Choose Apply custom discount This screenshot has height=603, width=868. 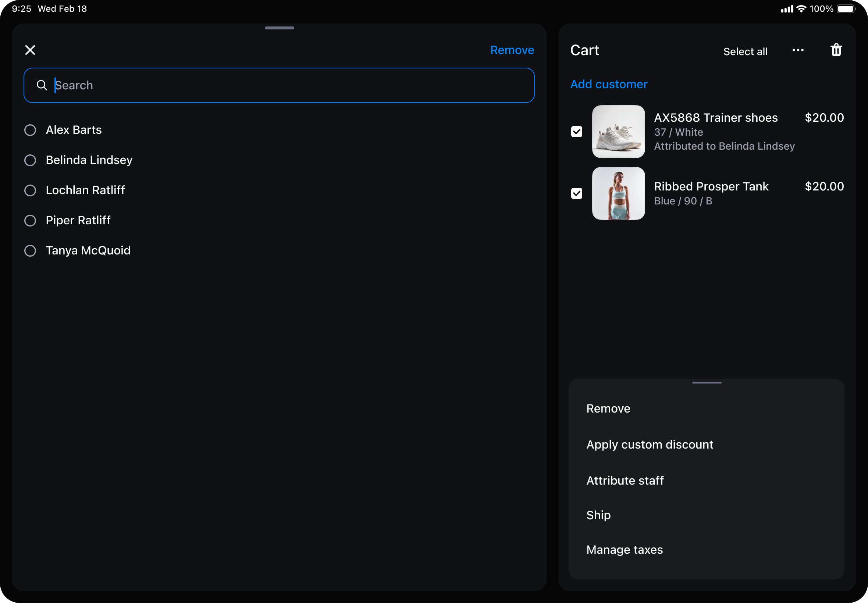click(x=650, y=444)
